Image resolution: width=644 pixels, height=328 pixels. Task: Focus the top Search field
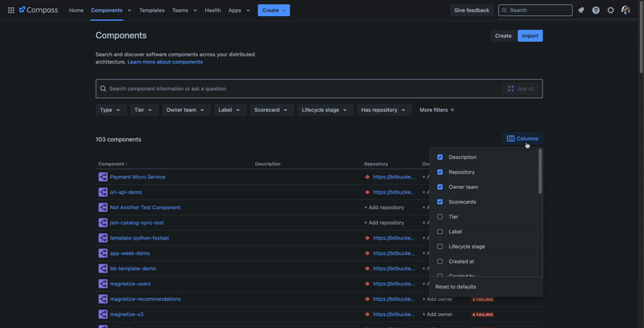click(x=535, y=10)
